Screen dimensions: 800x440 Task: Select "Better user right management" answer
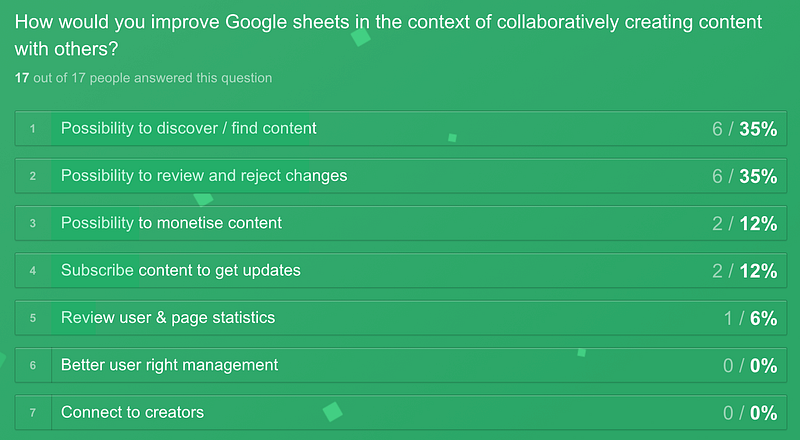tap(170, 365)
